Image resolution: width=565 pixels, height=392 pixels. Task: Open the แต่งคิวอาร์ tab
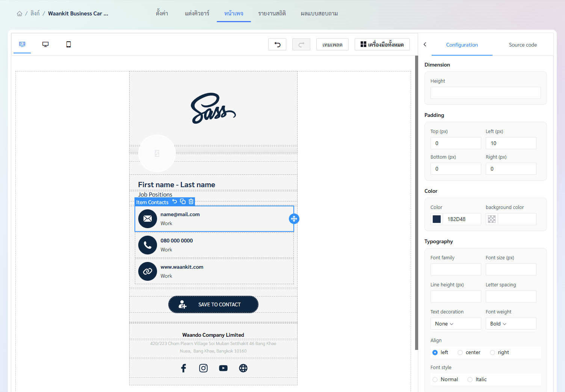pos(197,14)
